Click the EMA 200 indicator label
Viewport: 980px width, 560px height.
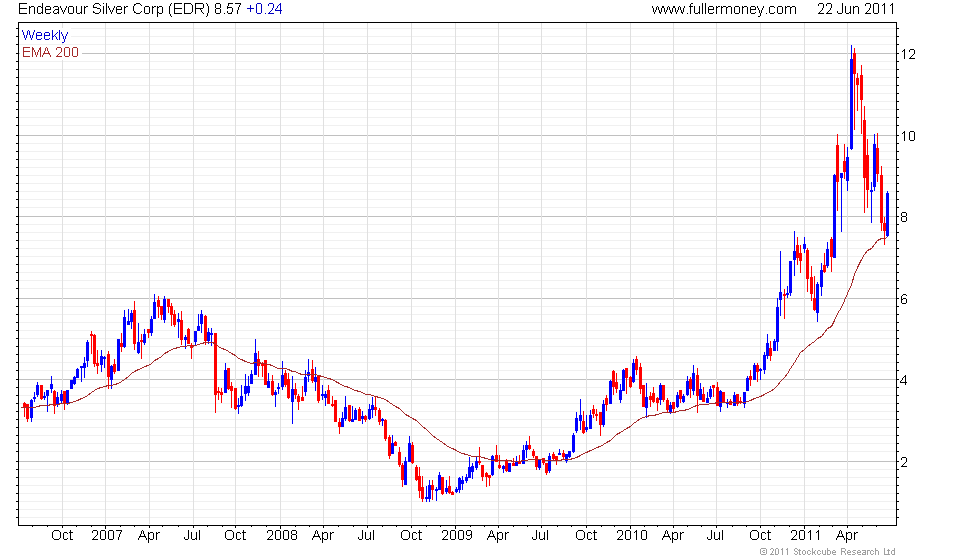[50, 52]
